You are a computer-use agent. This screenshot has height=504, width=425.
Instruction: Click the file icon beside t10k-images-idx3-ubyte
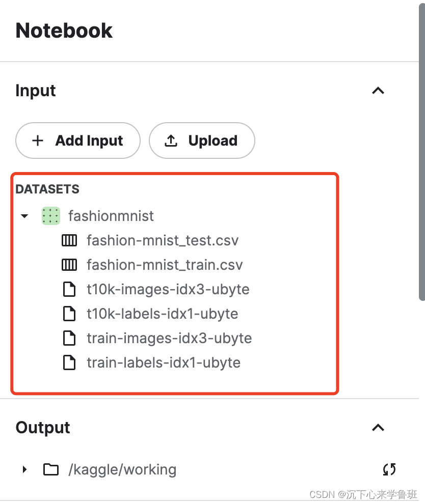coord(69,289)
